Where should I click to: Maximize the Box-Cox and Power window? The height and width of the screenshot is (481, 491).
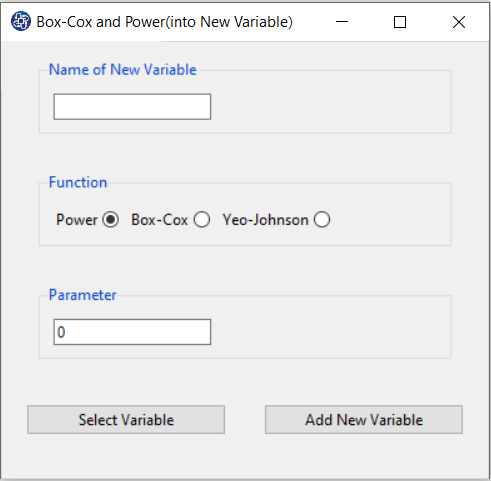point(400,22)
